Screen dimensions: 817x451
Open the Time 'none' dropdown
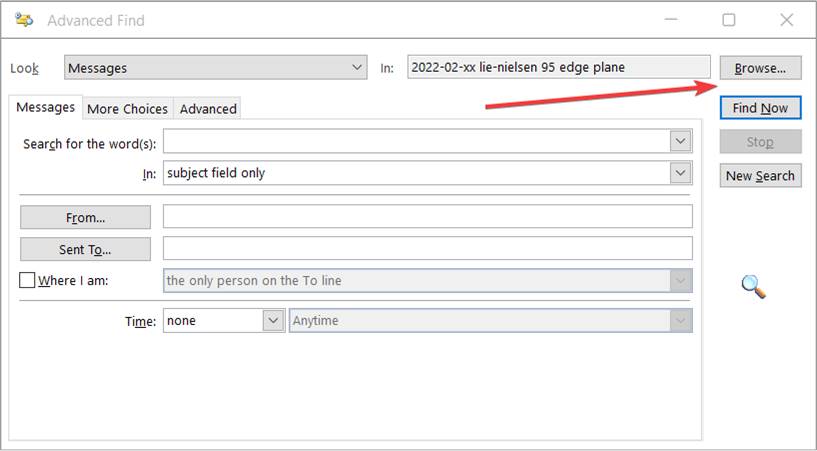pos(273,321)
